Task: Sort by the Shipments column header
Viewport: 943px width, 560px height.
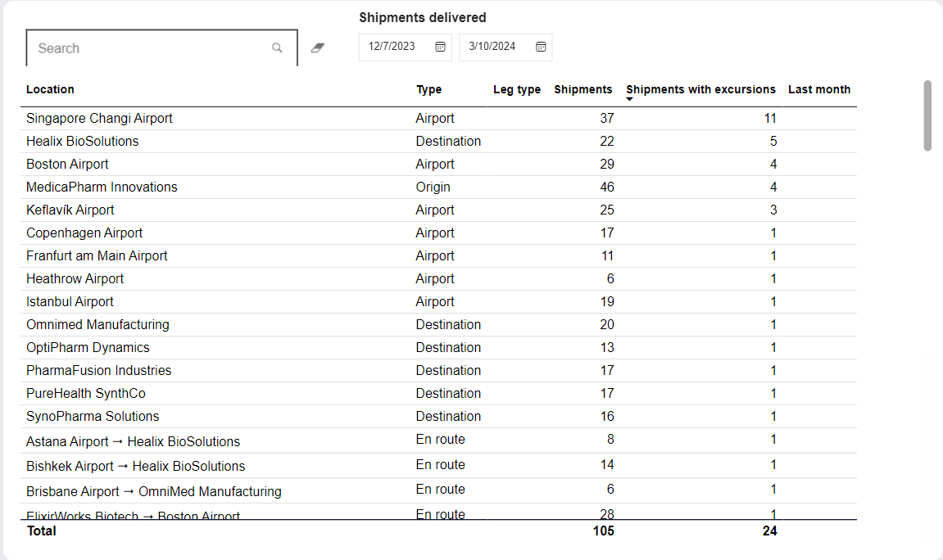Action: click(x=583, y=89)
